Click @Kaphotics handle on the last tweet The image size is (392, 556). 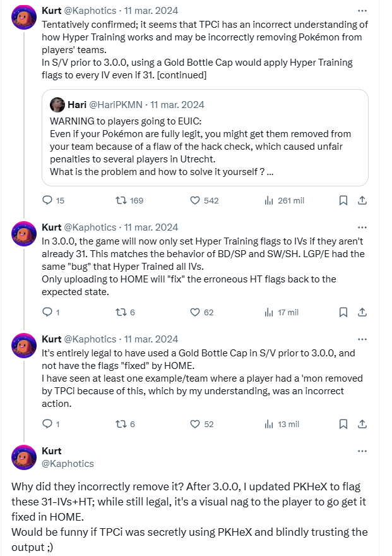coord(68,463)
